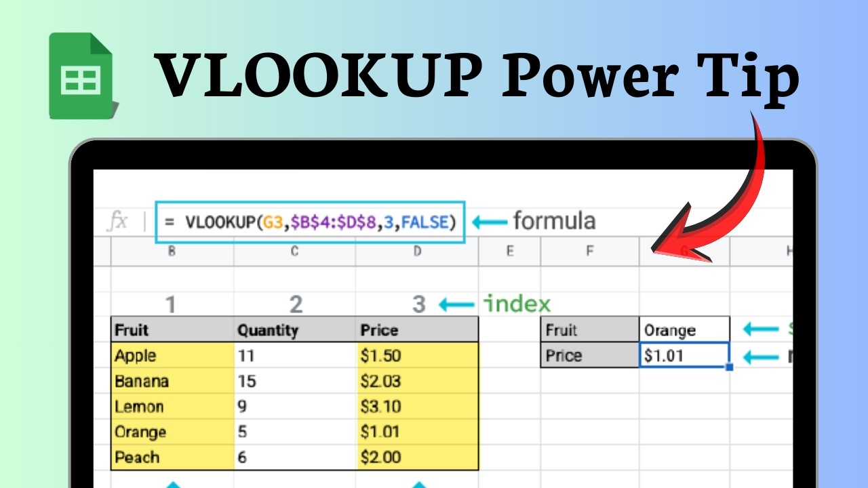Click the Price label in column F
The image size is (868, 488).
pyautogui.click(x=590, y=355)
